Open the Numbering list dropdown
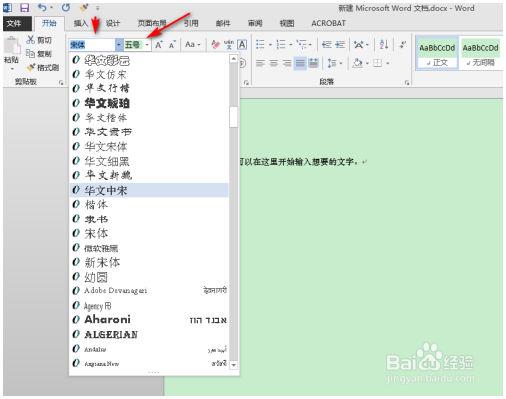The height and width of the screenshot is (399, 506). point(290,44)
